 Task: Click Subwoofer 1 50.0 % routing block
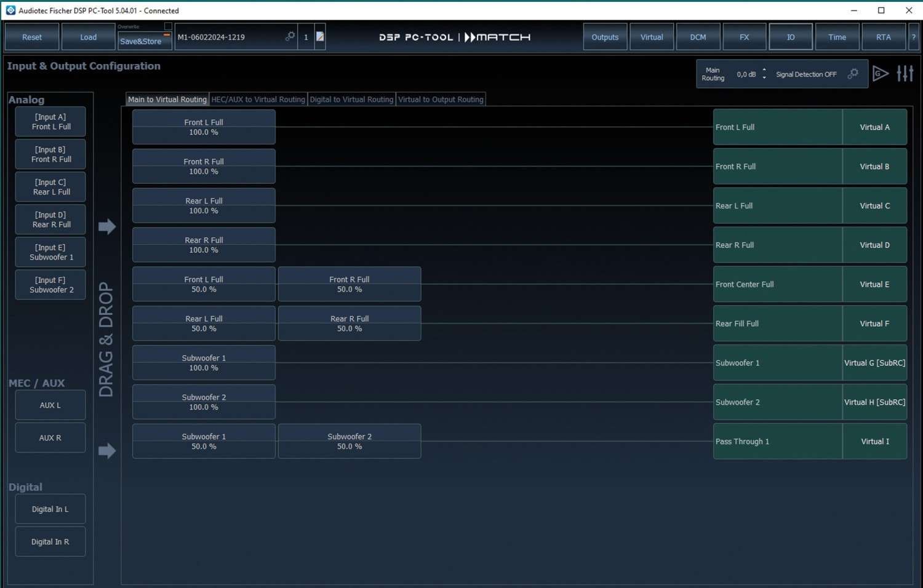click(204, 441)
